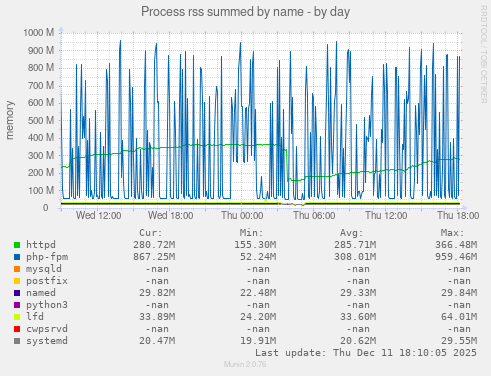Click the red cwpsrvd legend swatch
Screen dimensions: 491x376
tap(17, 329)
